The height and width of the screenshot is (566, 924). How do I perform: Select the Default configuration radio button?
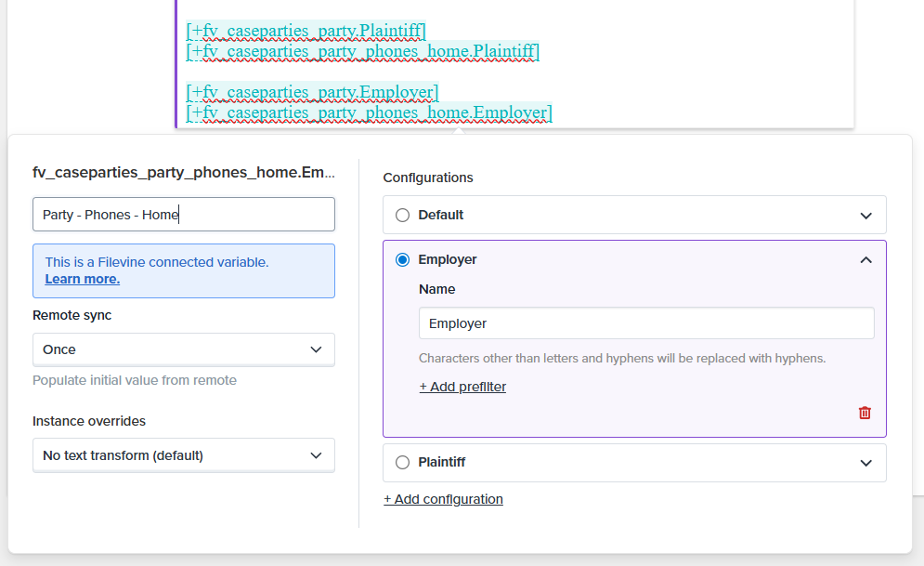pos(402,215)
